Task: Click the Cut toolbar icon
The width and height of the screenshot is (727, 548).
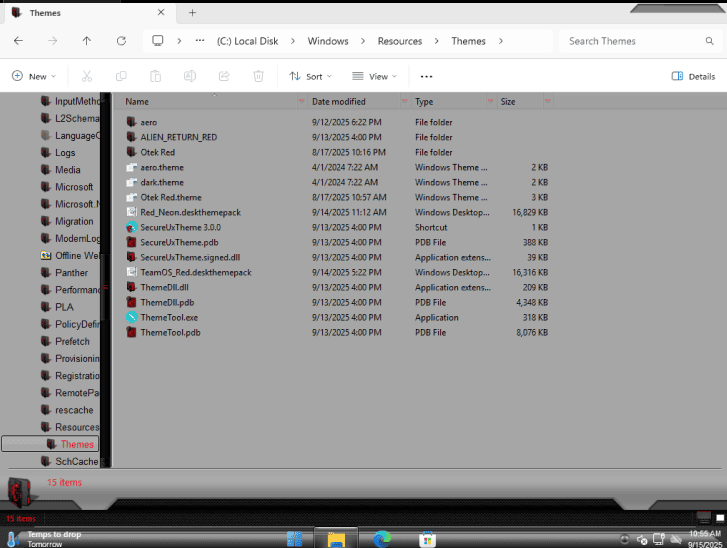Action: (87, 76)
